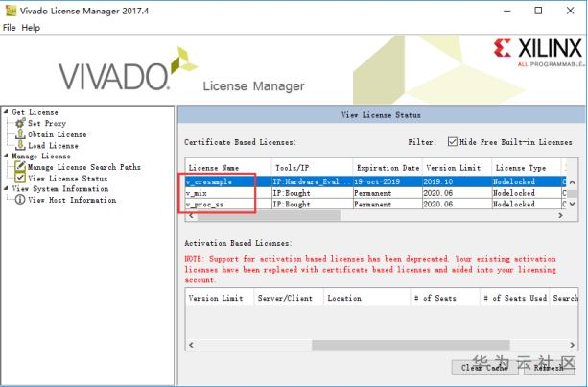Click the View License Status checkmark icon
This screenshot has width=588, height=387.
[x=20, y=178]
